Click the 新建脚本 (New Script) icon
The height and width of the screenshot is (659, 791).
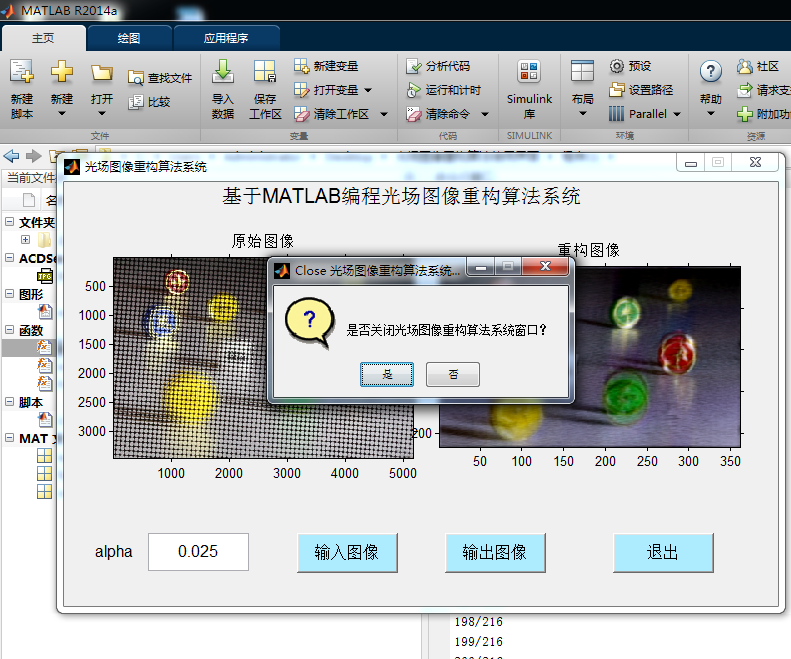click(22, 71)
